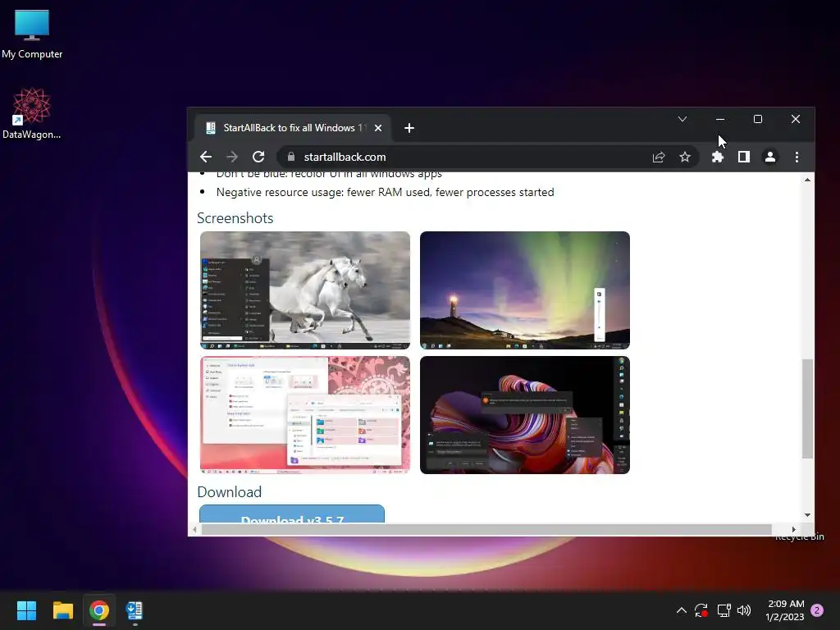Viewport: 840px width, 630px height.
Task: Click the scroll right arrow
Action: pyautogui.click(x=794, y=530)
